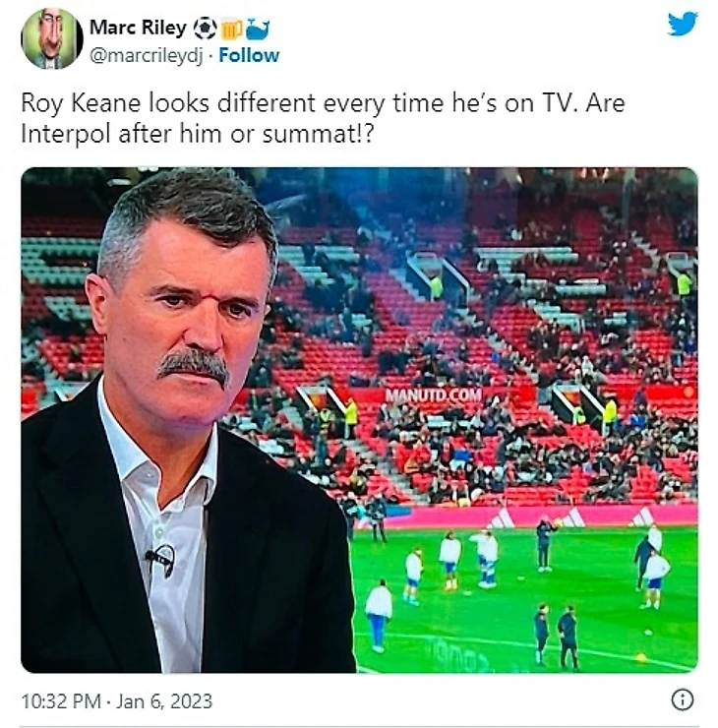
Task: Open Marc Riley's profile avatar
Action: (x=51, y=39)
